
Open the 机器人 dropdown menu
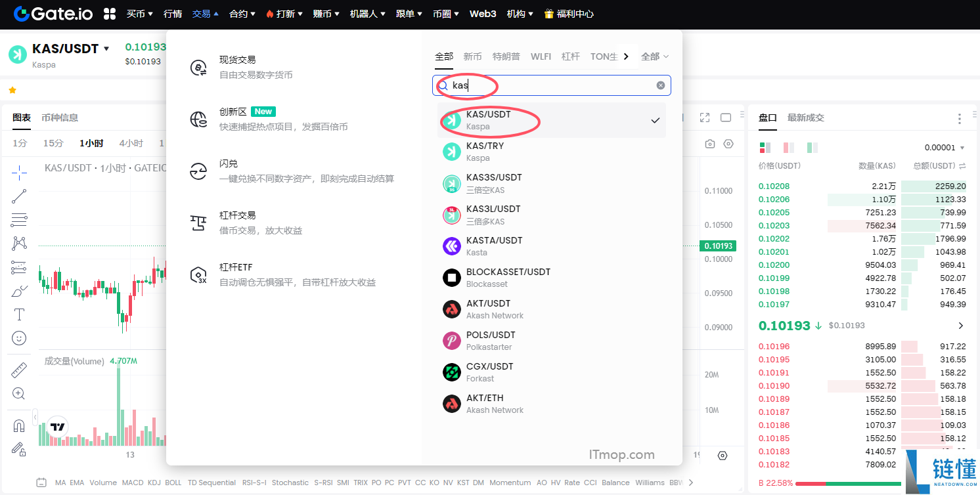click(368, 14)
